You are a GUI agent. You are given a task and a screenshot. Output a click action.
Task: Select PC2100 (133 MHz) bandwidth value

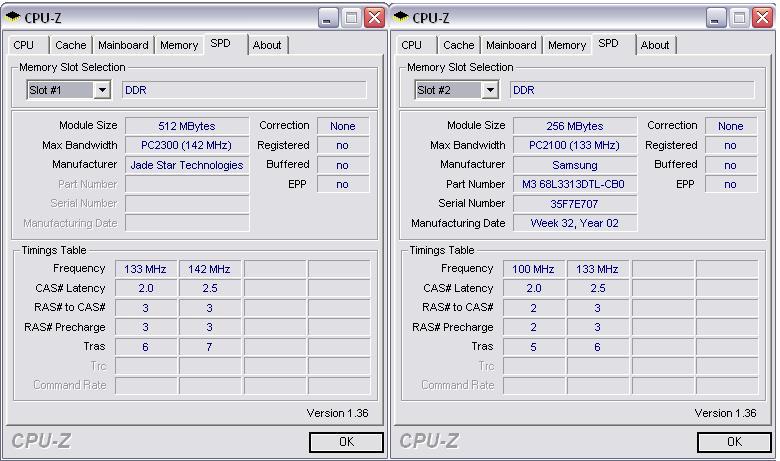(x=575, y=145)
